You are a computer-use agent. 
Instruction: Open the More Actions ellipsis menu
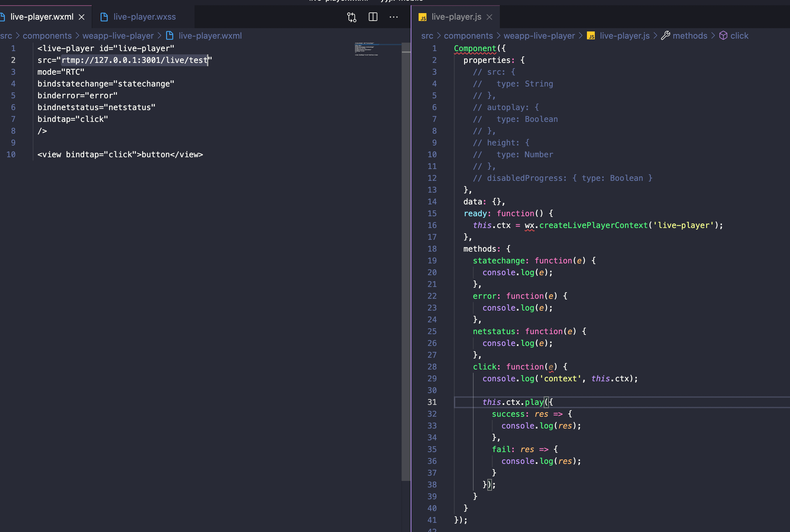393,17
